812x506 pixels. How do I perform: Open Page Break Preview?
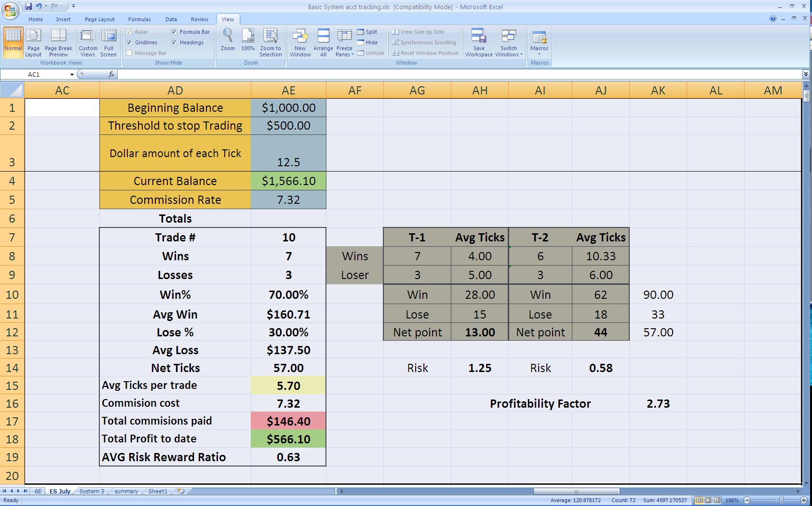(58, 42)
